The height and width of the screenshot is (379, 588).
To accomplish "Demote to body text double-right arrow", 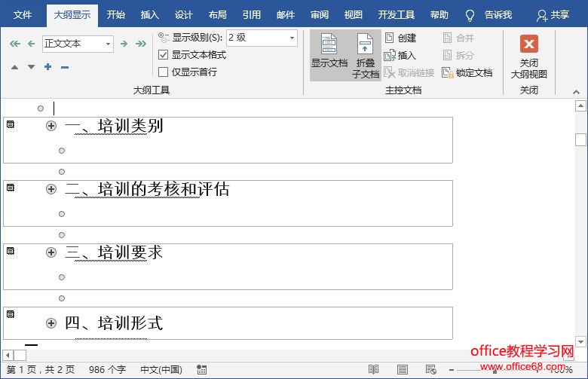I will (x=141, y=44).
